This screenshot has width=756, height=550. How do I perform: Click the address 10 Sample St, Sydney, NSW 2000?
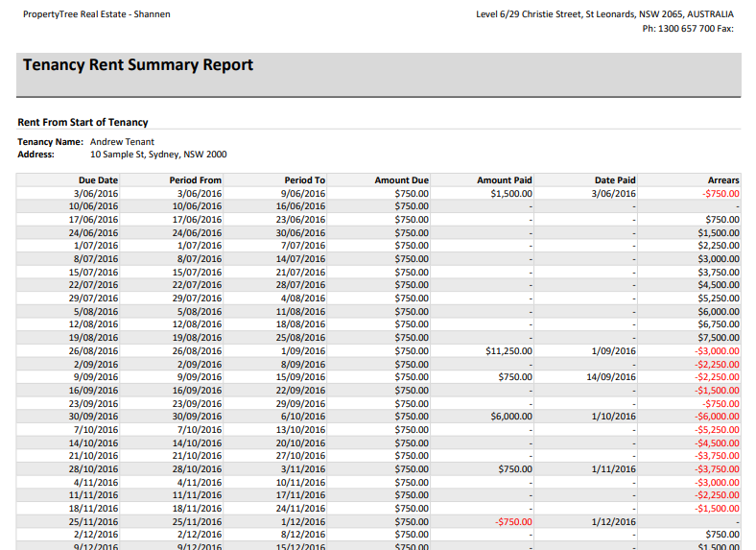pos(158,155)
